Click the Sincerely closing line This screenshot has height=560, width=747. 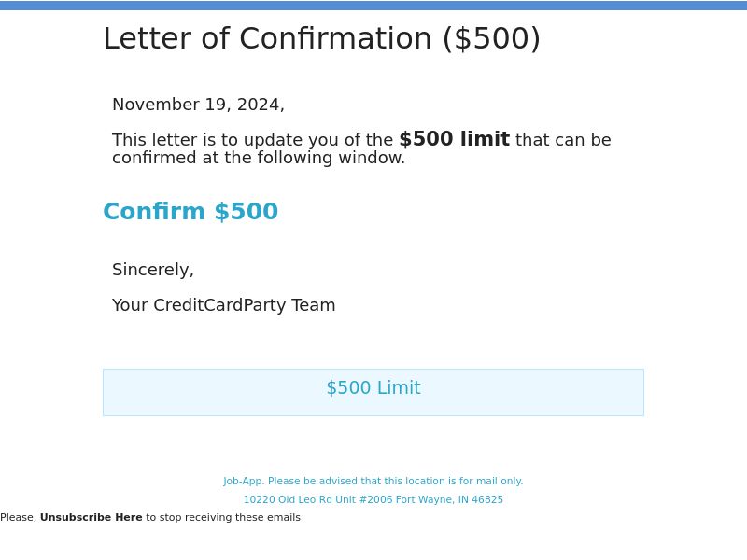pyautogui.click(x=153, y=271)
